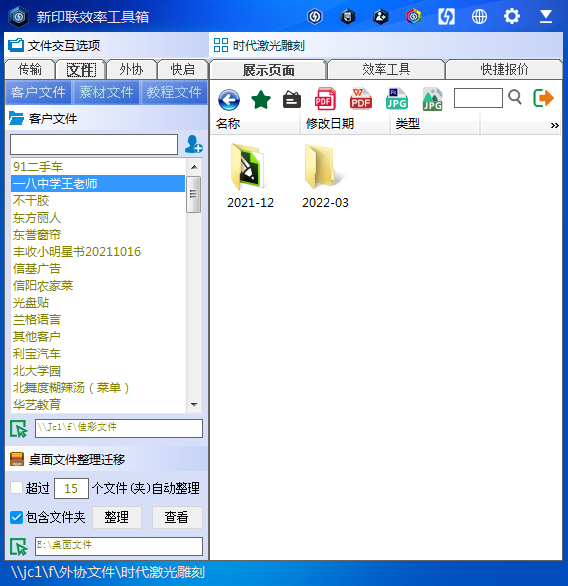Click the customer list scrollbar down arrow
This screenshot has width=568, height=586.
click(194, 404)
